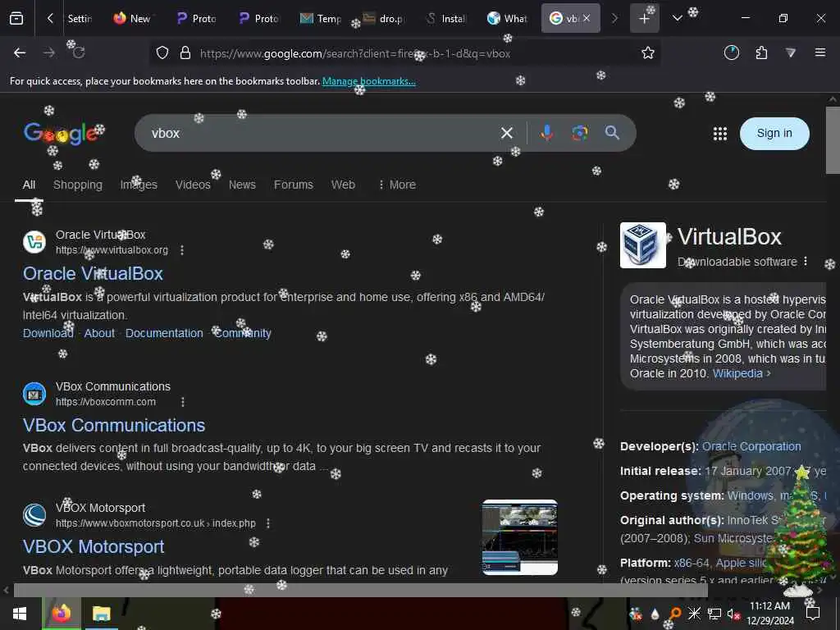Bookmark this page with the star icon
The image size is (840, 630).
click(648, 52)
